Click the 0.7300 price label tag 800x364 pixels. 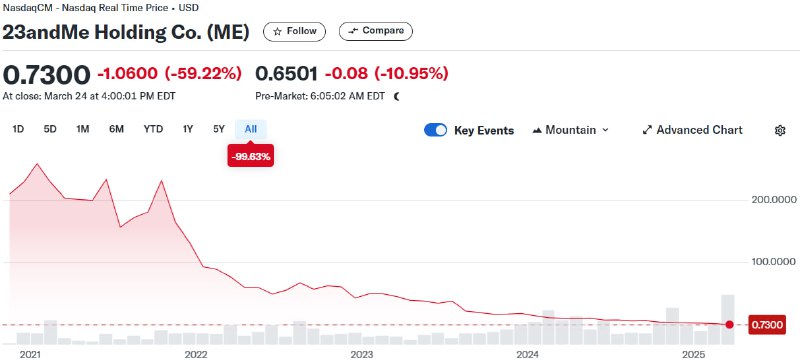[766, 325]
